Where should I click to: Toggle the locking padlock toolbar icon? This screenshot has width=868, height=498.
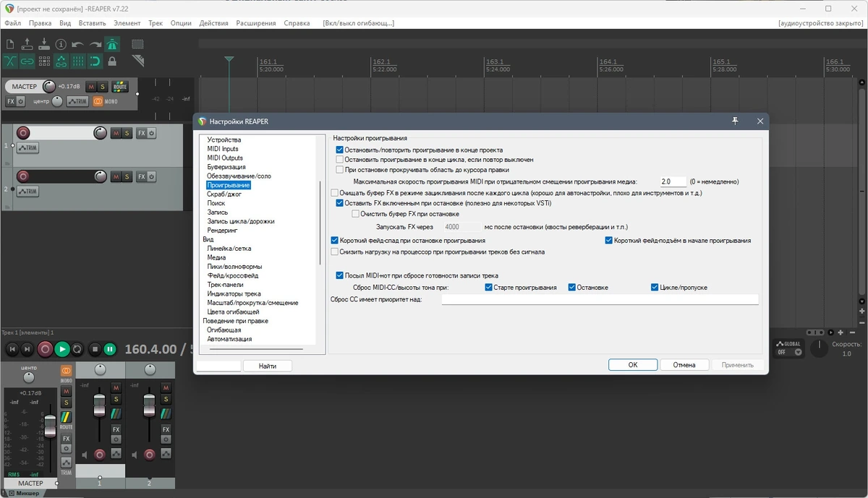tap(112, 61)
